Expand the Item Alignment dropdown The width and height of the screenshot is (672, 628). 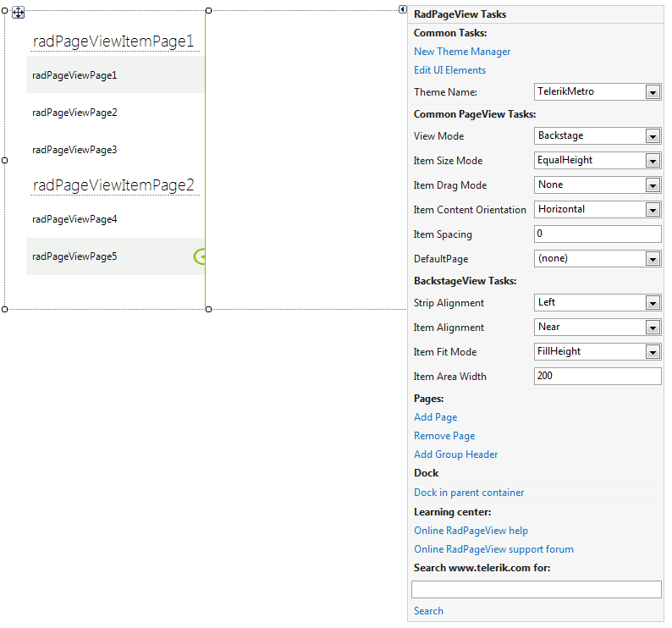click(653, 328)
